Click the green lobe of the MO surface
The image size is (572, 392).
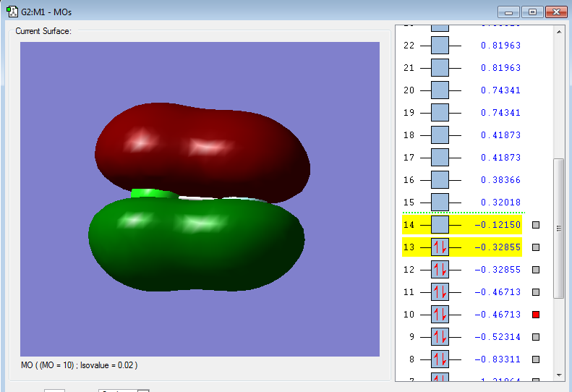197,244
